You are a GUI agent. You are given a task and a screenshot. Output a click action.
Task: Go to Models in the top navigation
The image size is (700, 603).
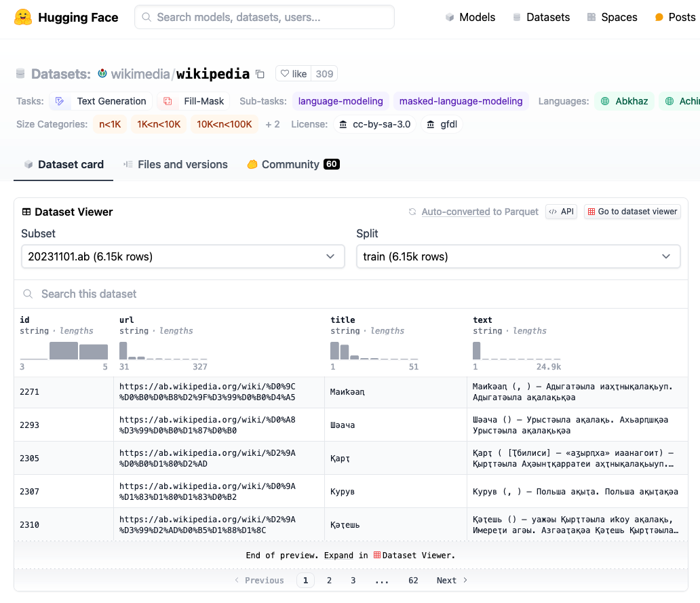click(x=470, y=18)
